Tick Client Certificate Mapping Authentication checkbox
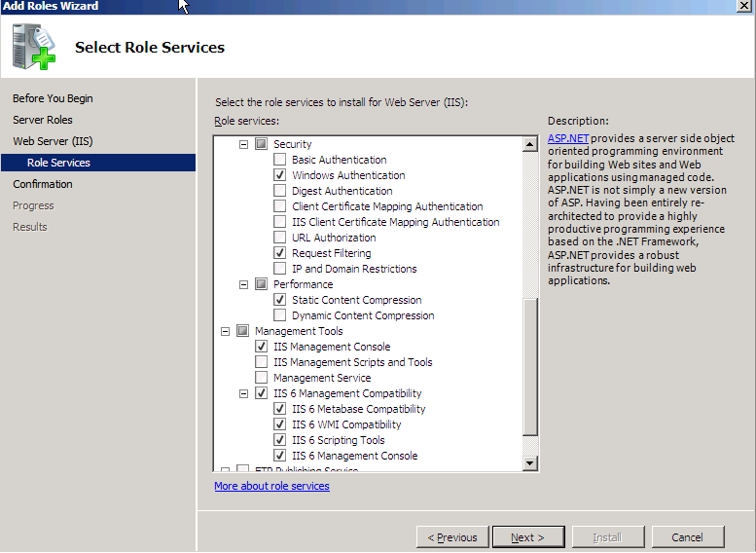This screenshot has width=756, height=553. point(279,206)
